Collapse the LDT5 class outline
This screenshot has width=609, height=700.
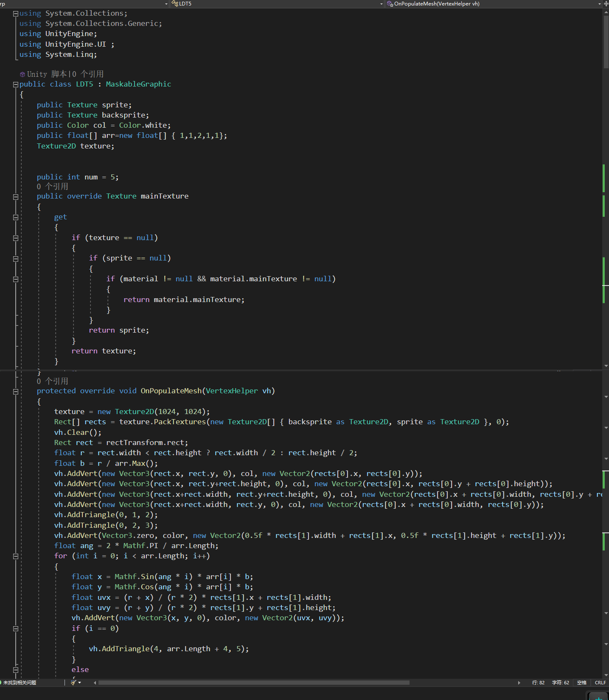pos(16,84)
